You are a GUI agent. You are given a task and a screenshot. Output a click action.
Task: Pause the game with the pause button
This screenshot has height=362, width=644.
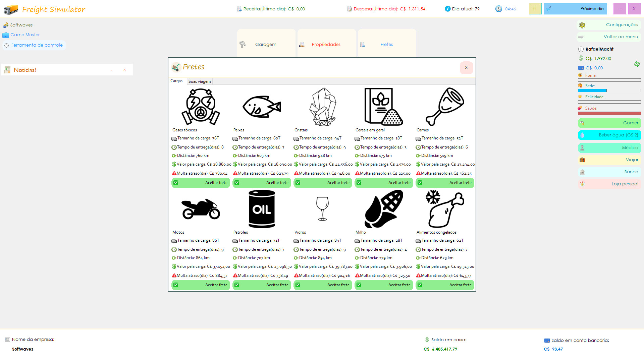(x=535, y=9)
